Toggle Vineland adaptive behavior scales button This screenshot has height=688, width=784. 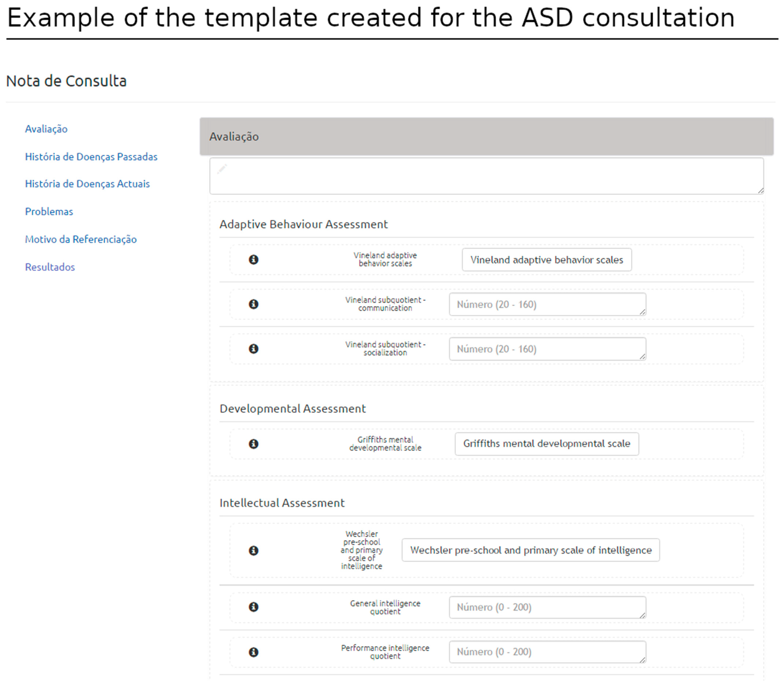[546, 260]
